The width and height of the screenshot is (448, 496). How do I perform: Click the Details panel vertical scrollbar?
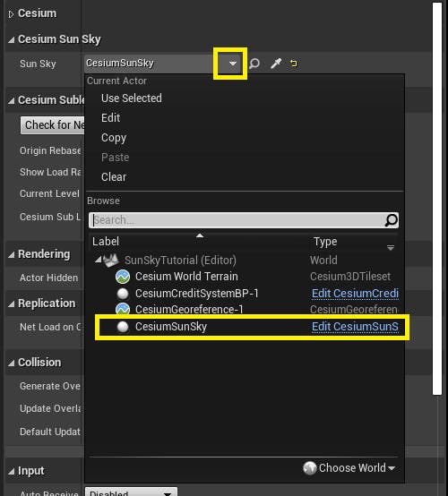pyautogui.click(x=437, y=198)
